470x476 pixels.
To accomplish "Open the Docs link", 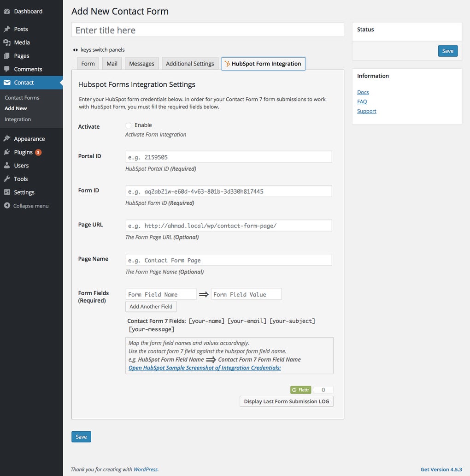I will (363, 92).
